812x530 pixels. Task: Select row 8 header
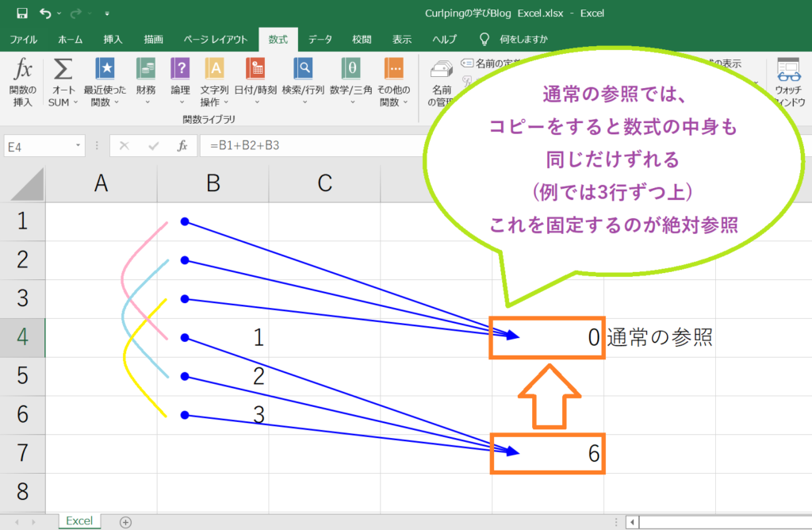click(22, 492)
